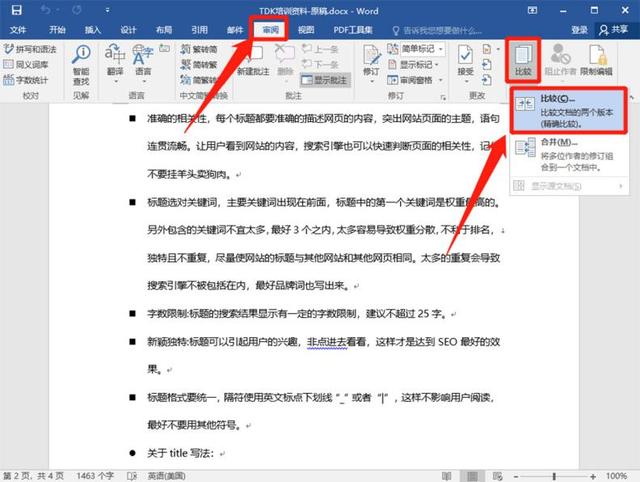Open the arrow next to 审阅窗格
The width and height of the screenshot is (640, 482).
(x=441, y=80)
